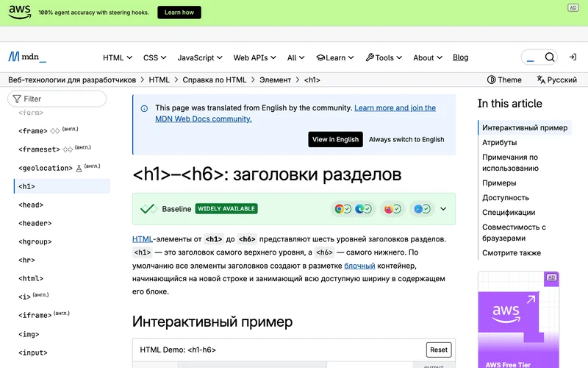588x368 pixels.
Task: Click the Chrome browser support icon
Action: 339,209
